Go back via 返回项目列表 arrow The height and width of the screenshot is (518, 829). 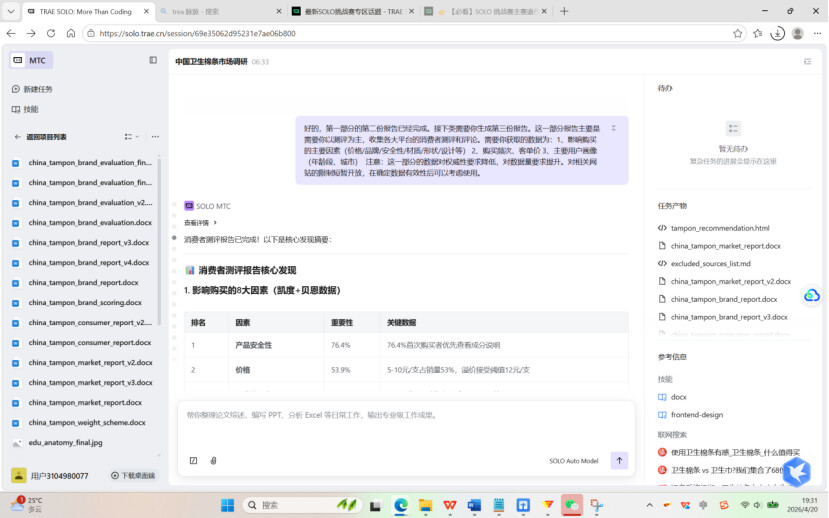tap(17, 137)
